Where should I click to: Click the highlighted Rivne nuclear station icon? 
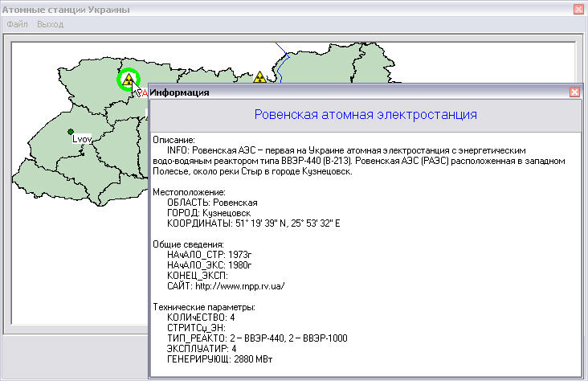[129, 80]
